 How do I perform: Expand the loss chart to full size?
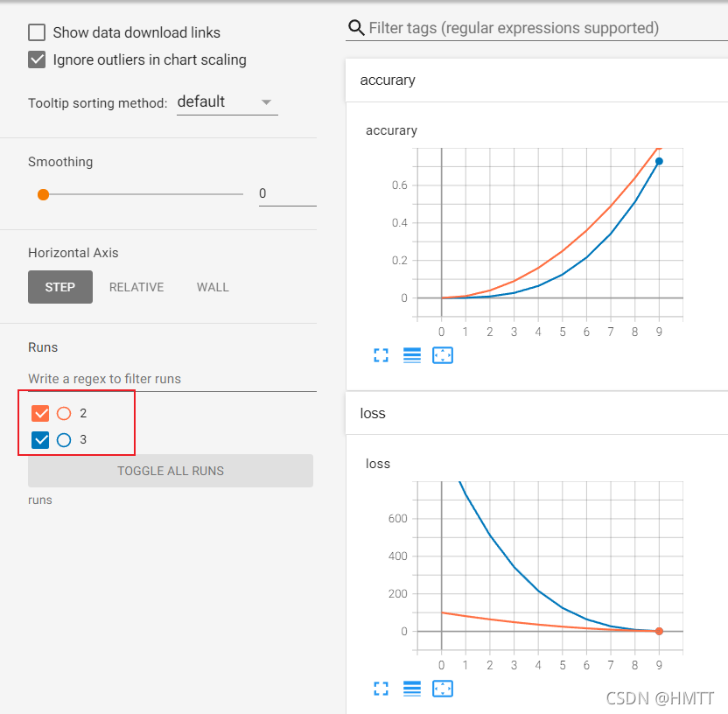[381, 689]
